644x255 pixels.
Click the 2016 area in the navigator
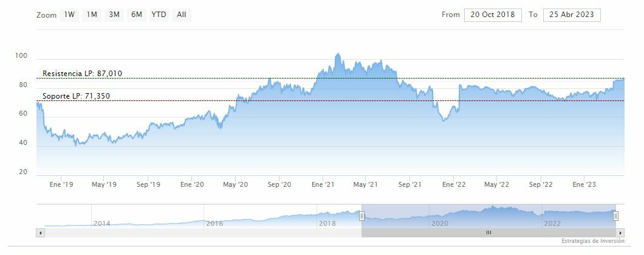point(214,223)
